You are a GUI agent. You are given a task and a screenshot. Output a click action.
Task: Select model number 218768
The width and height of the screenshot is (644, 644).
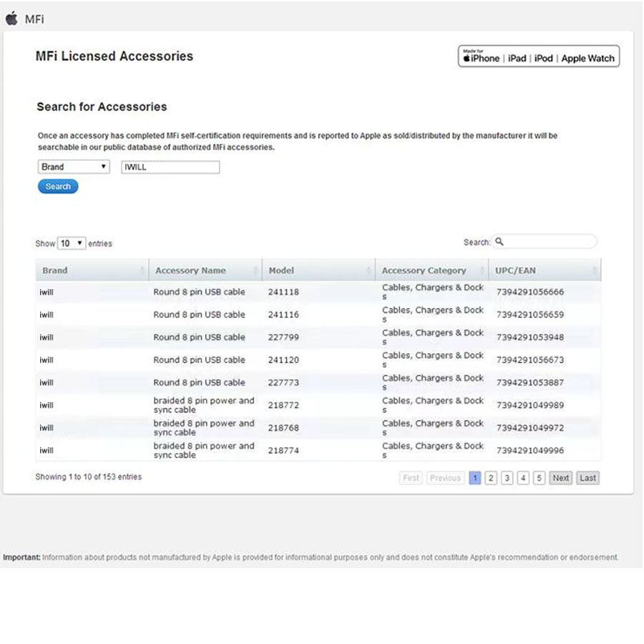click(x=283, y=428)
